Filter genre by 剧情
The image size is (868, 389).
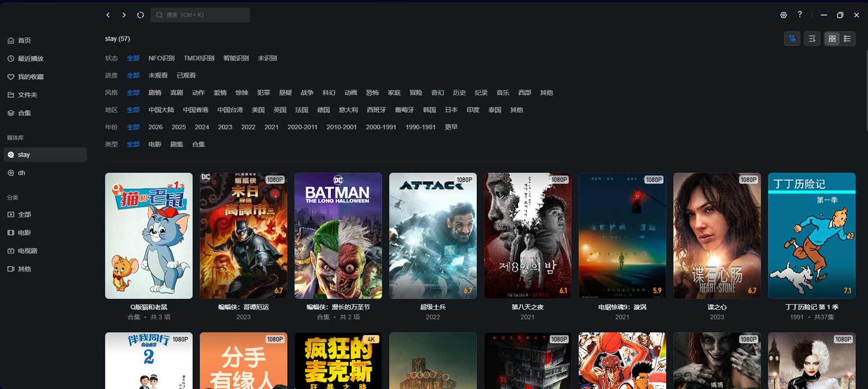coord(155,93)
